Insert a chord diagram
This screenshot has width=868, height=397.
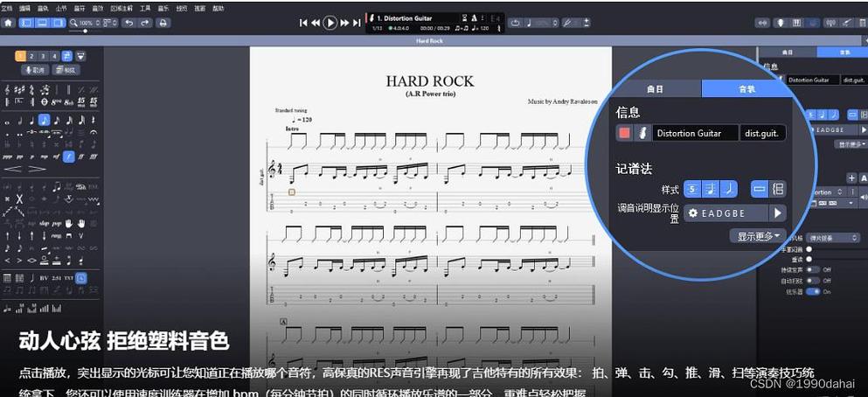pyautogui.click(x=7, y=278)
